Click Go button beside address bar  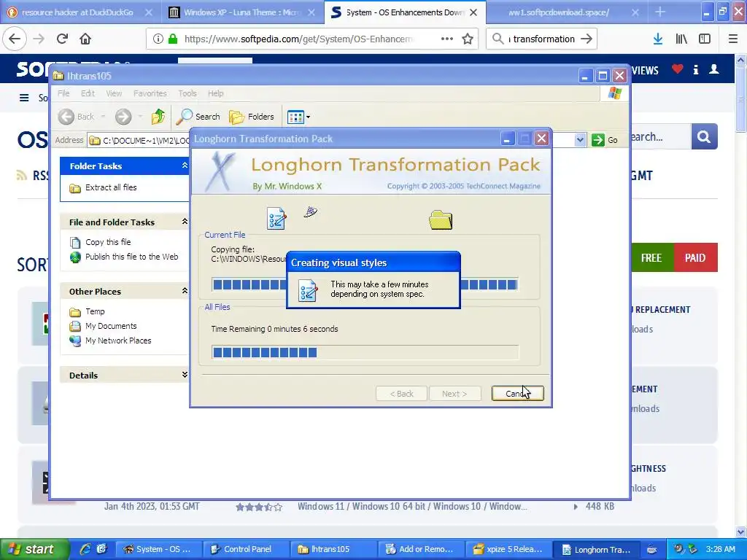(x=605, y=140)
